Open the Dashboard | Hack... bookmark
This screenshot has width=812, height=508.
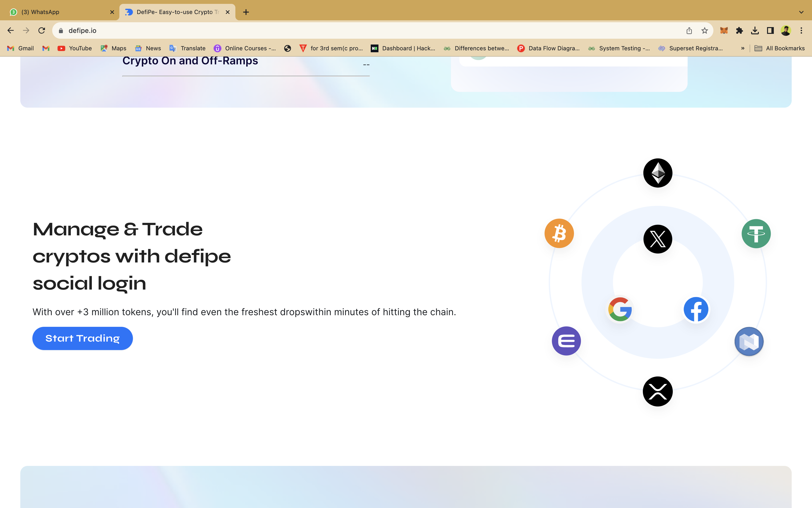click(x=403, y=48)
